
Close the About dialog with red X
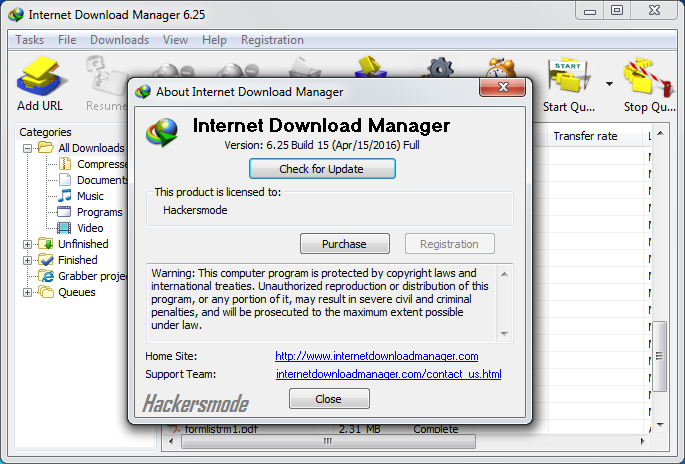click(502, 87)
